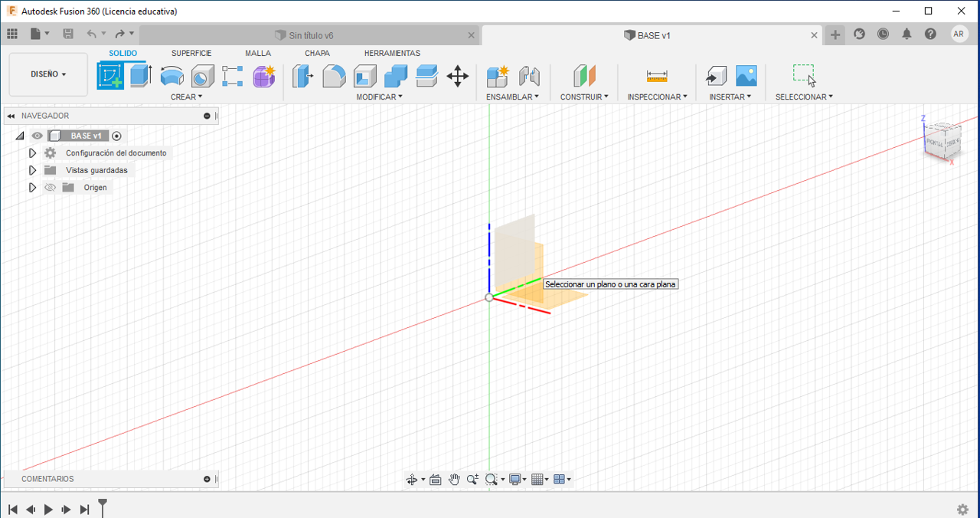Image resolution: width=980 pixels, height=518 pixels.
Task: Switch to the SUPERFICIE tab
Action: 191,54
